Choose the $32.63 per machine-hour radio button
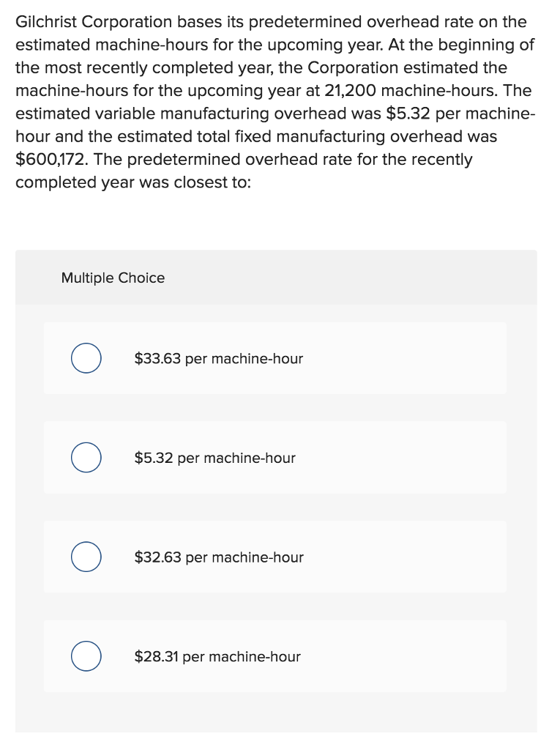Screen dimensions: 560x750 tap(86, 557)
